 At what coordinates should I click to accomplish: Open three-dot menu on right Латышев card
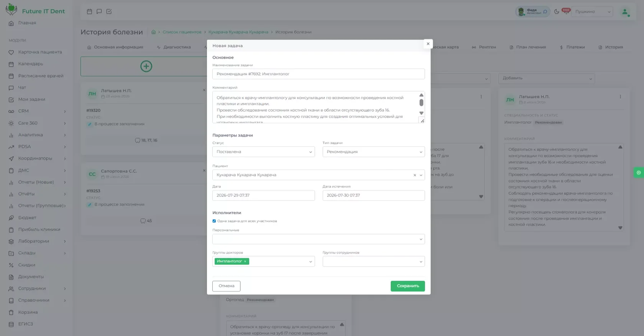[x=620, y=97]
